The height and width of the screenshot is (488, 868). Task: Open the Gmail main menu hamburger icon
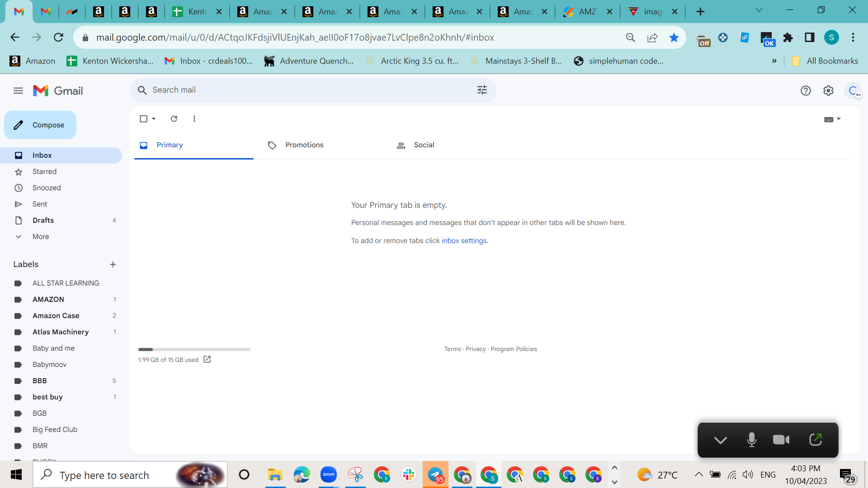pos(18,91)
